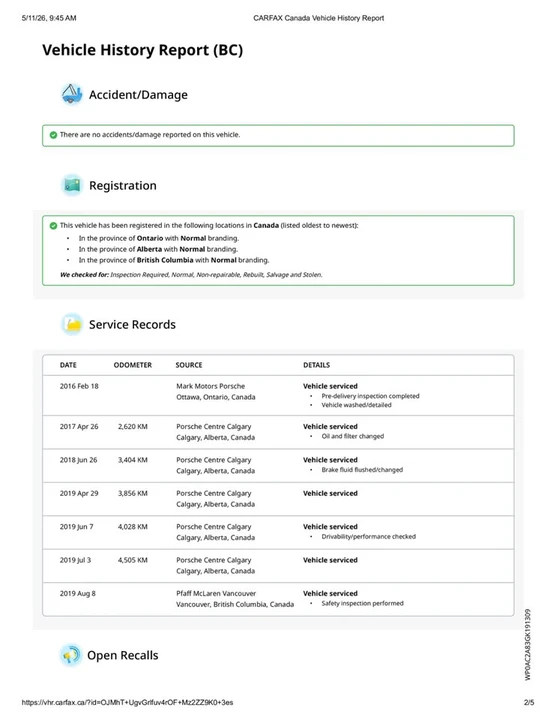The image size is (556, 720).
Task: Click the 'Vehicle History Report (BC)' title
Action: coord(142,50)
